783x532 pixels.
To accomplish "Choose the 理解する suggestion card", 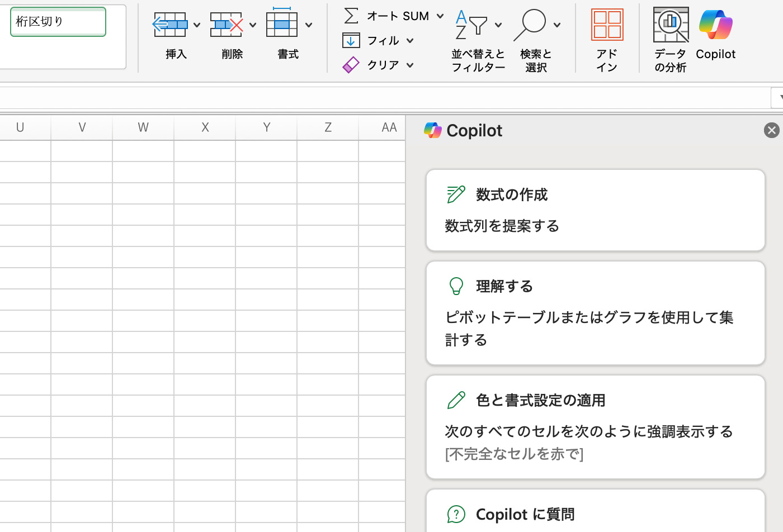I will click(595, 313).
